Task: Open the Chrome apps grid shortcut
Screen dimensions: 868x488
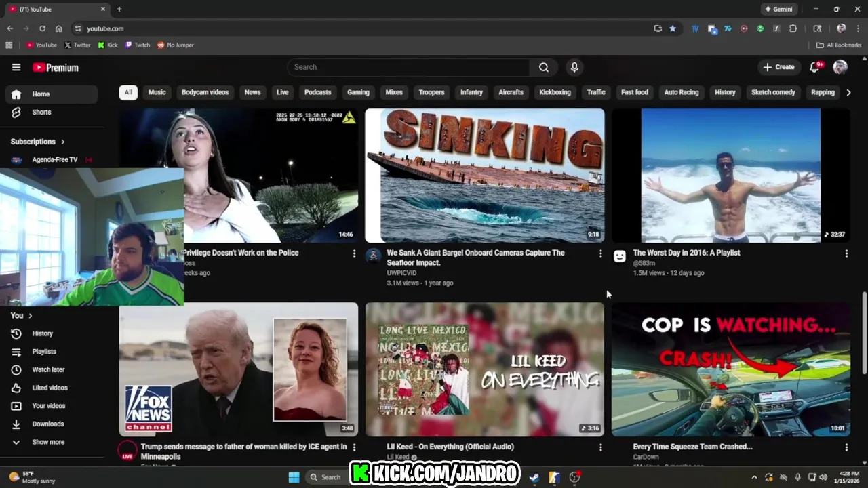Action: click(9, 45)
